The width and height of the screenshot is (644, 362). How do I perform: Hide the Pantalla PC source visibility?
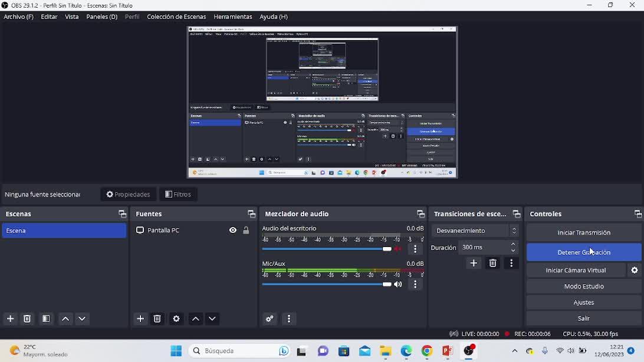click(x=233, y=231)
